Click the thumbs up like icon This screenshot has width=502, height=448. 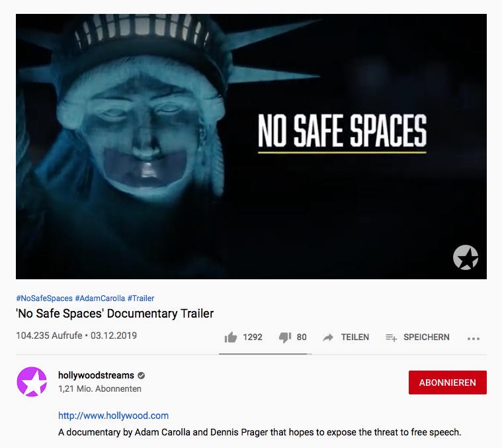coord(231,337)
